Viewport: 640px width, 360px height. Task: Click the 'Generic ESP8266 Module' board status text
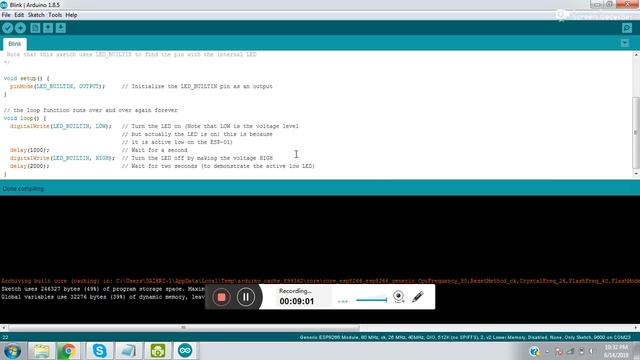(465, 338)
